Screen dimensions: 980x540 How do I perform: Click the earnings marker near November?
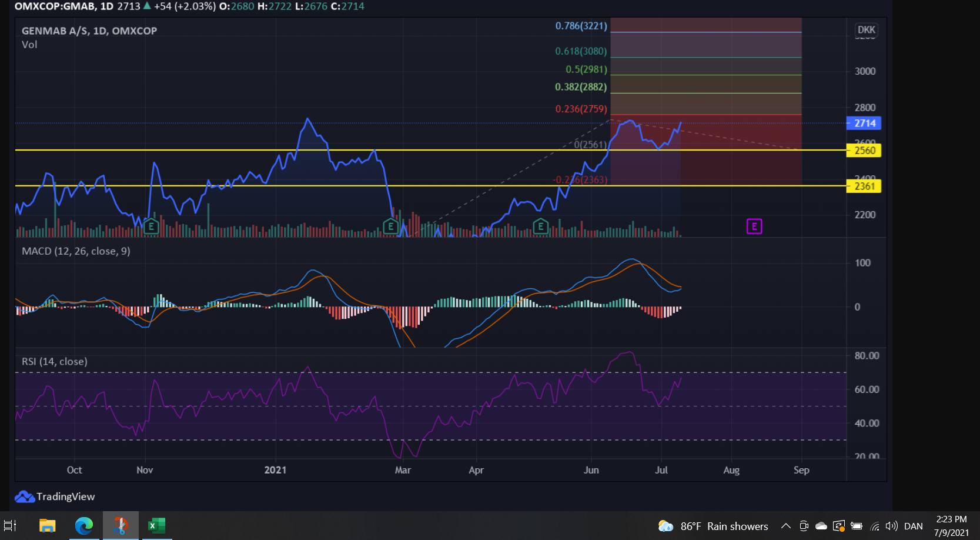(x=151, y=226)
